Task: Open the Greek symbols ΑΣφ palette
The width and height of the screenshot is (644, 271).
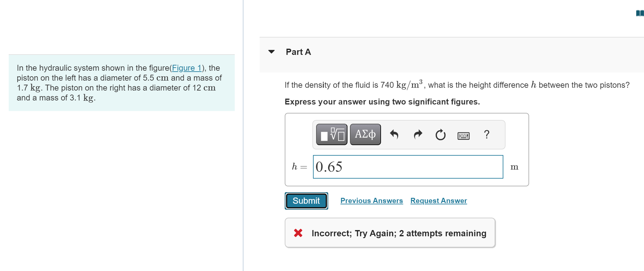Action: pyautogui.click(x=365, y=134)
